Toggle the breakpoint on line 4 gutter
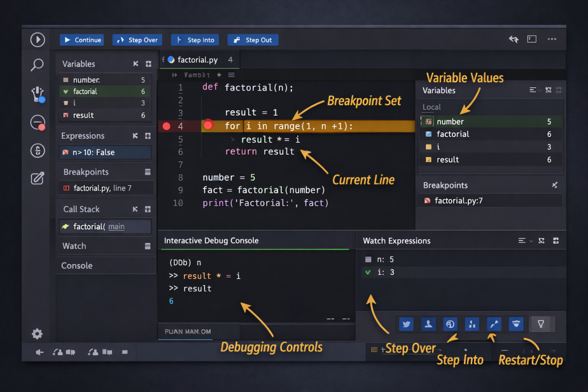Screen dimensions: 588x392 point(166,126)
